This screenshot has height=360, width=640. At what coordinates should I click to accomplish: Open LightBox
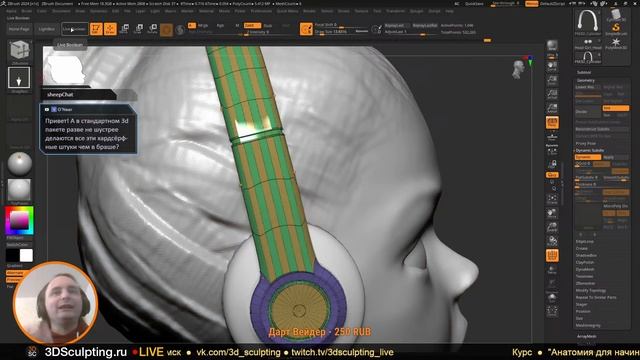[x=47, y=29]
